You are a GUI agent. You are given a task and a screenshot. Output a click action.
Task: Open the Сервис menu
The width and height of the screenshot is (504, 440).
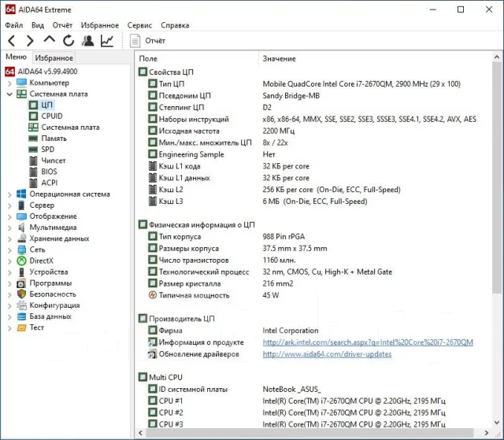[x=139, y=25]
